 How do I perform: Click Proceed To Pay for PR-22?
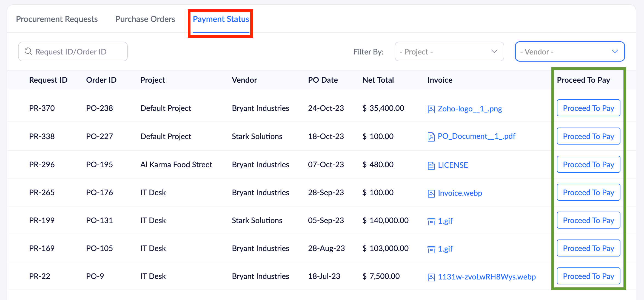(x=588, y=276)
